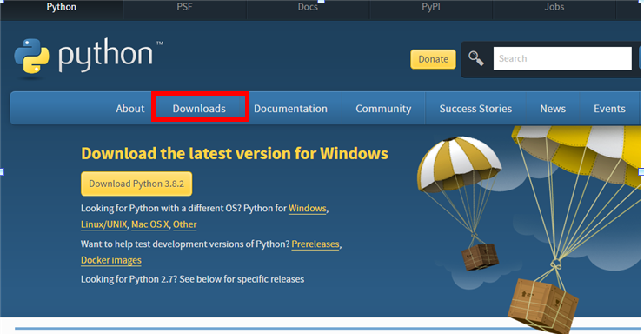644x334 pixels.
Task: Focus the Search input field
Action: pos(562,58)
